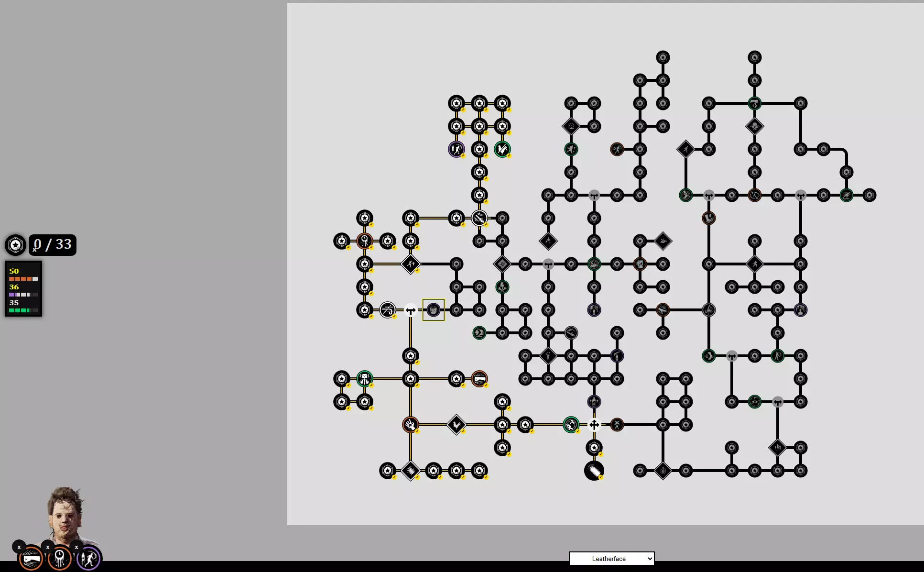Click the green attribute bar
This screenshot has width=924, height=572.
(23, 310)
